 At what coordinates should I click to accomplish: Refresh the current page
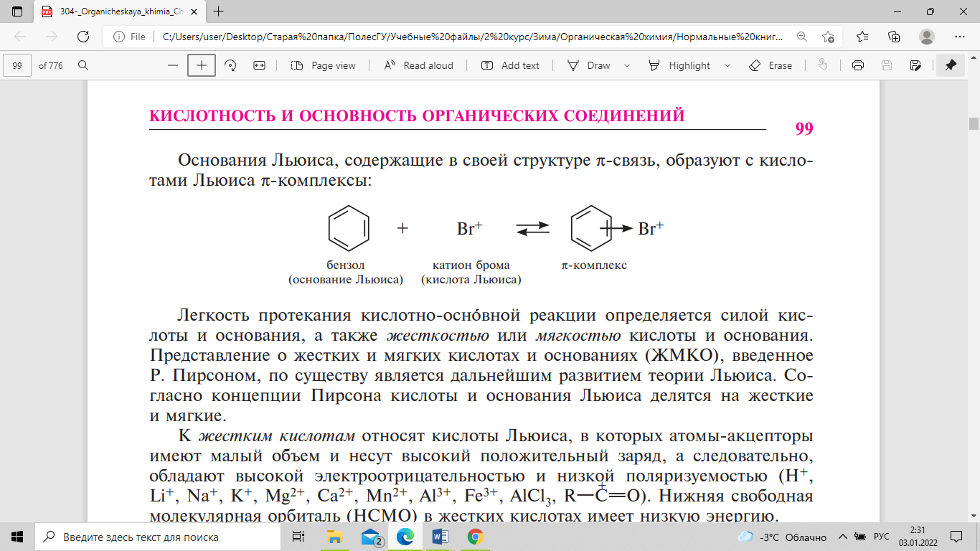(83, 37)
